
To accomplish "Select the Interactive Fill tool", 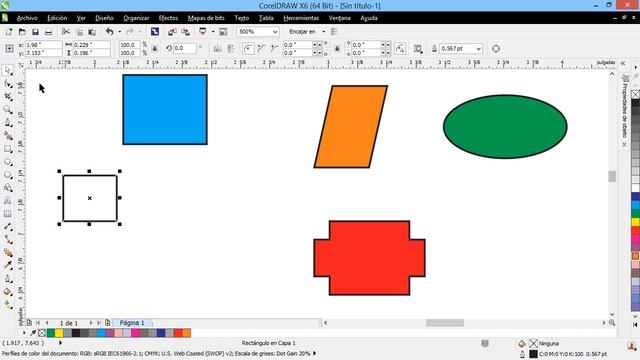I will click(7, 304).
